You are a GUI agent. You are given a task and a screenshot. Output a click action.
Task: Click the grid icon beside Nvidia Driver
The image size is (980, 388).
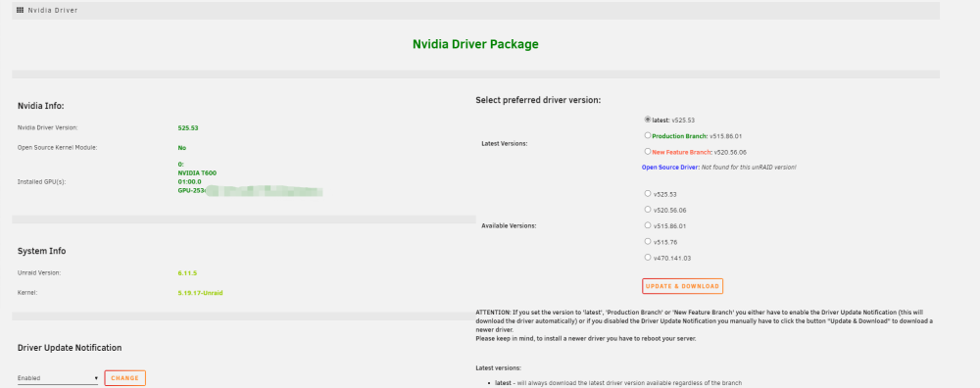point(20,10)
